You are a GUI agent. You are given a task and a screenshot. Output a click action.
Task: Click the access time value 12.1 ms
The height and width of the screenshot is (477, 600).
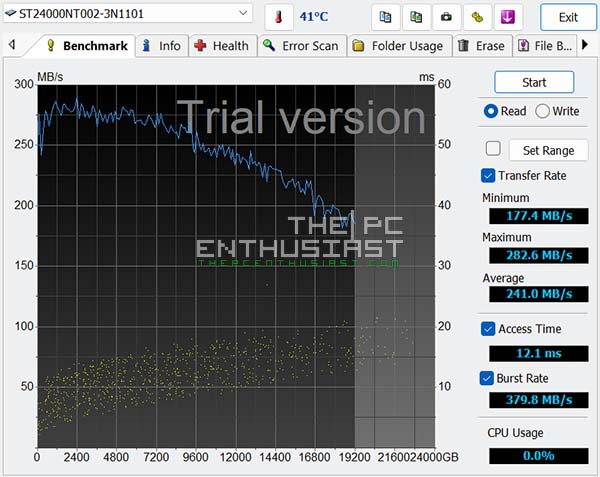(539, 353)
